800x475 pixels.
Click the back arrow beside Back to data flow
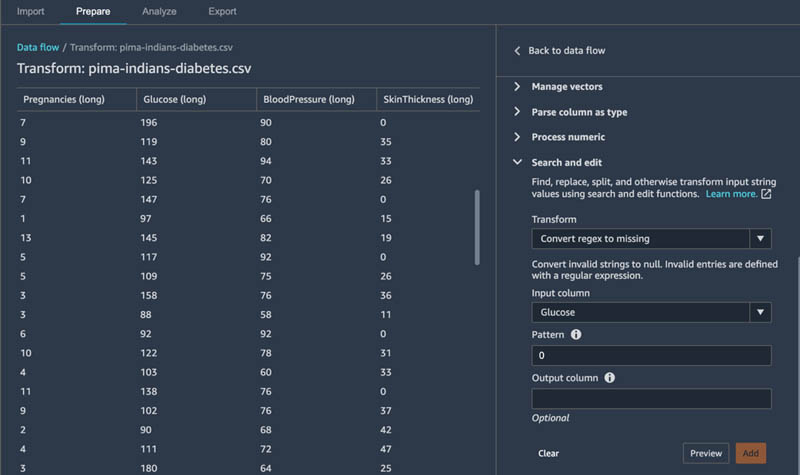pos(517,51)
